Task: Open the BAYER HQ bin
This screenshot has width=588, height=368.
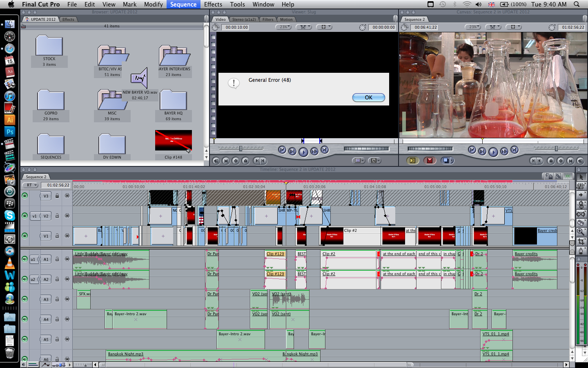Action: [x=174, y=101]
